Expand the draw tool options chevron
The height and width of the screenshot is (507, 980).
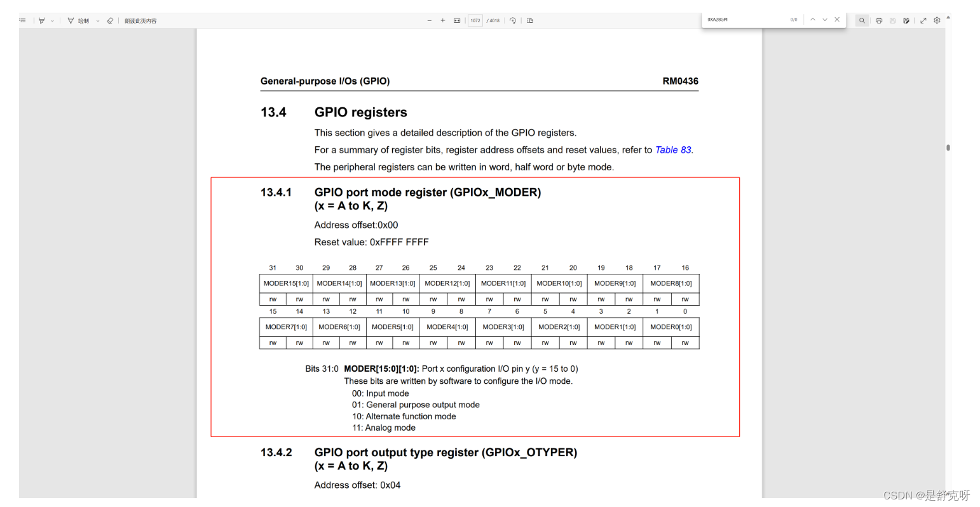tap(99, 20)
